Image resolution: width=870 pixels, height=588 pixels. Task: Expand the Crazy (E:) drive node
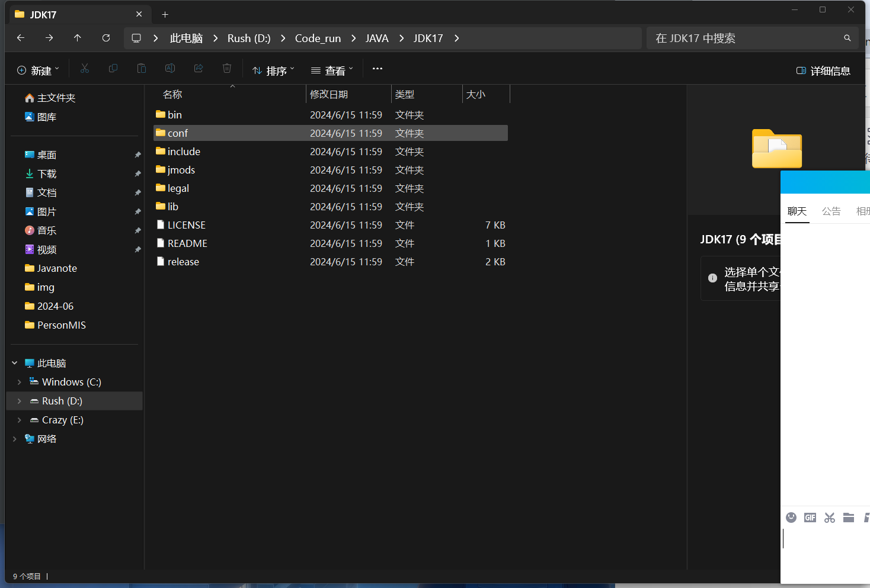[20, 420]
